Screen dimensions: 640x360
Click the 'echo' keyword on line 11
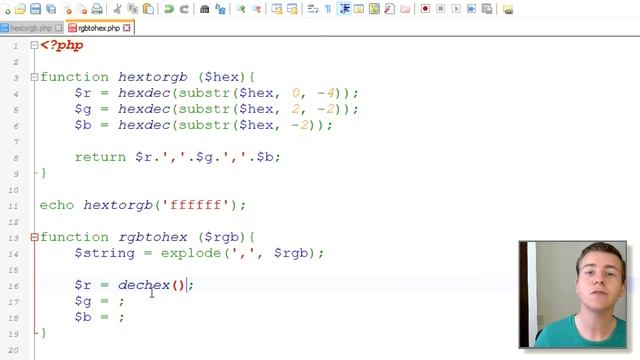57,205
